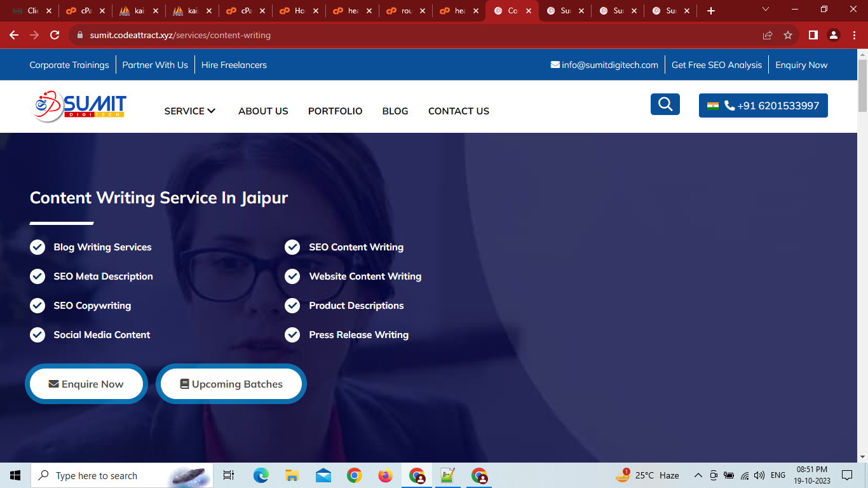Bookmark this page with the star icon
The width and height of the screenshot is (868, 488).
(788, 35)
